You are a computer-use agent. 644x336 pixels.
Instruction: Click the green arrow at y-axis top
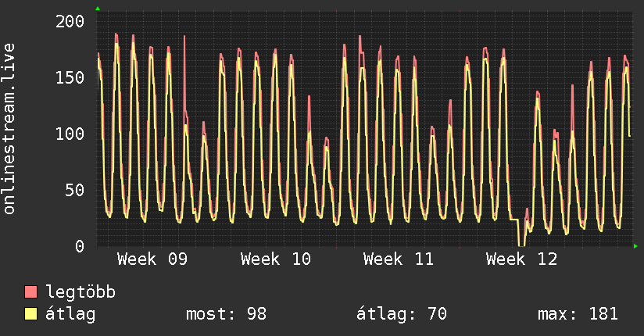click(x=98, y=9)
